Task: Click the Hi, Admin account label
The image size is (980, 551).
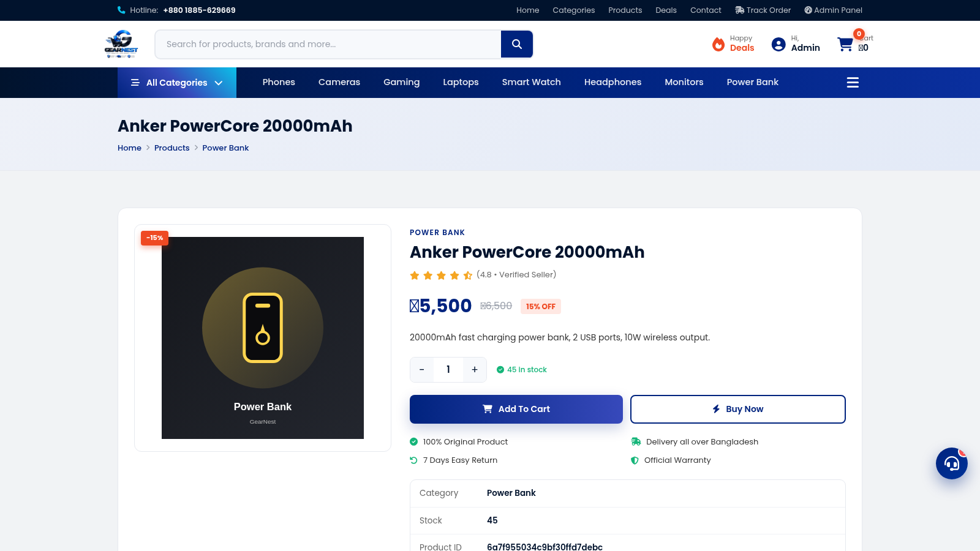Action: 805,44
